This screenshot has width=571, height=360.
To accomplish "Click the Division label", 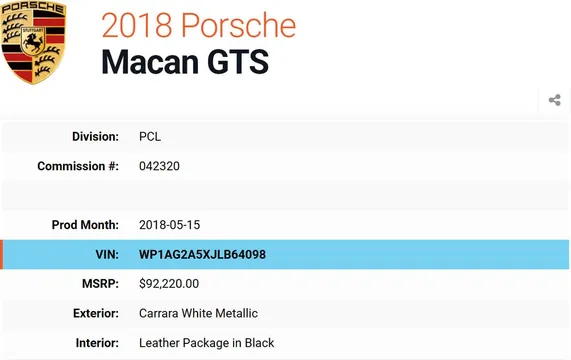I will tap(95, 137).
